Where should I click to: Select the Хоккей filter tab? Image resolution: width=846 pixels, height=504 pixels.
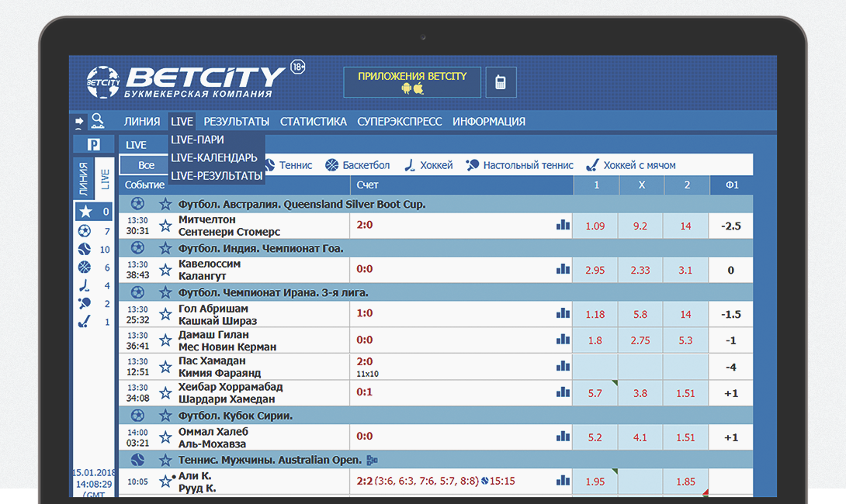(x=428, y=165)
